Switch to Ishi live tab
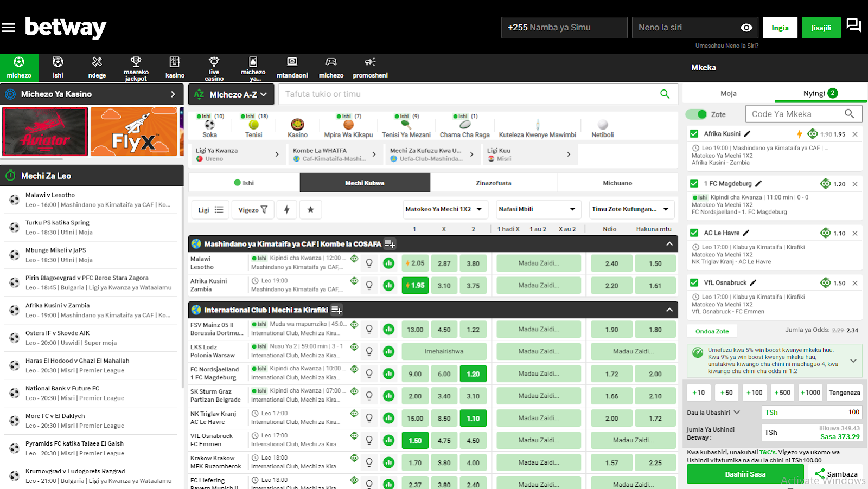868x489 pixels. coord(244,183)
